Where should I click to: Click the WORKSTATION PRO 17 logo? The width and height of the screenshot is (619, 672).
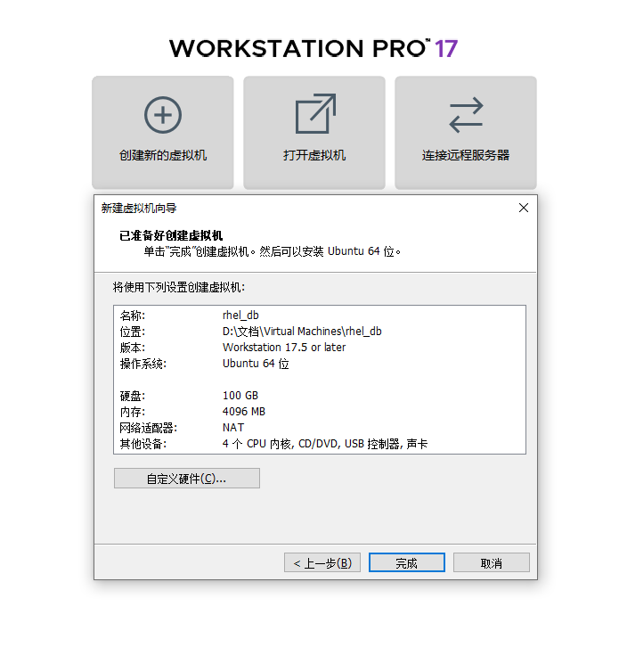314,48
